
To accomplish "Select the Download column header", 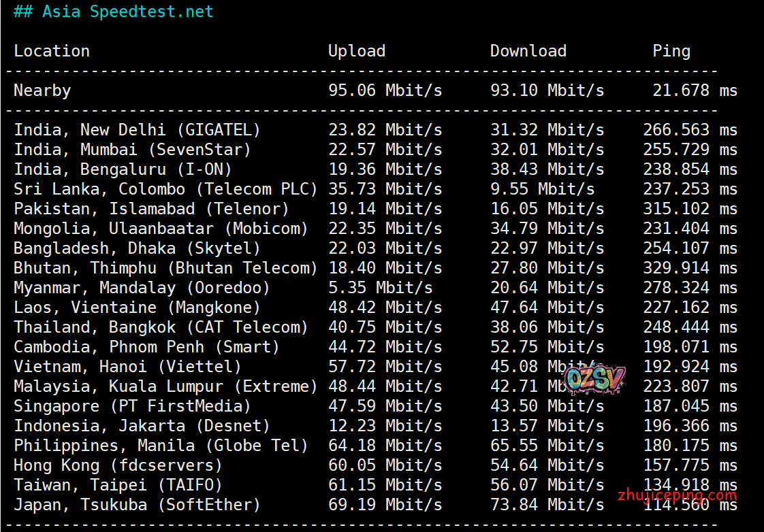I will (x=528, y=51).
